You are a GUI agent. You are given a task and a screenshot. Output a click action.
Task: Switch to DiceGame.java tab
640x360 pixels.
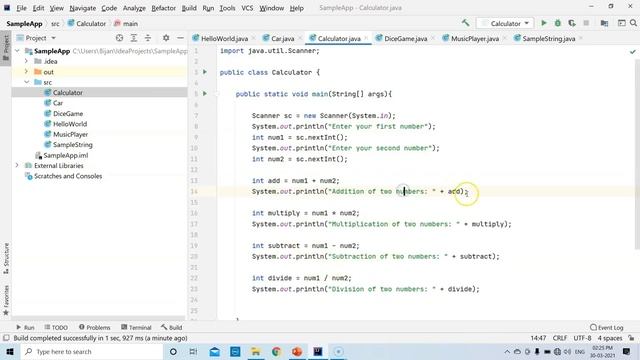(405, 38)
